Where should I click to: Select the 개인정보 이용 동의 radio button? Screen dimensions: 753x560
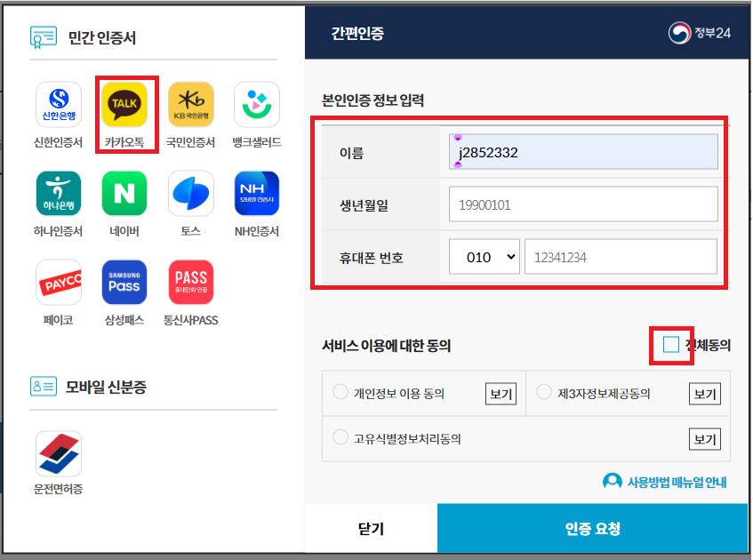coord(339,394)
